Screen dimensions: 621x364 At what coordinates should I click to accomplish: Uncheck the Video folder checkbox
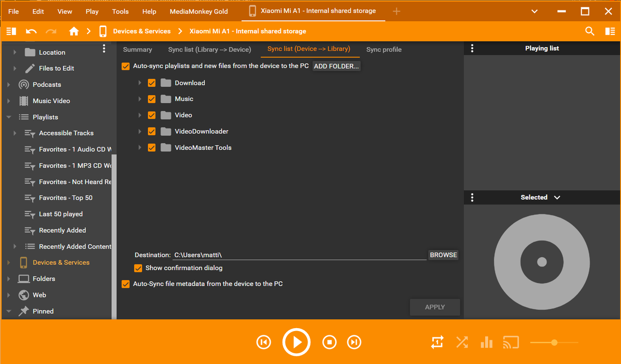point(152,115)
